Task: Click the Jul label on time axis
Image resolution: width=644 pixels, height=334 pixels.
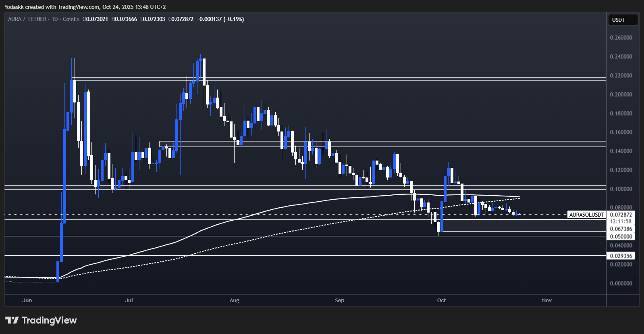Action: point(129,300)
